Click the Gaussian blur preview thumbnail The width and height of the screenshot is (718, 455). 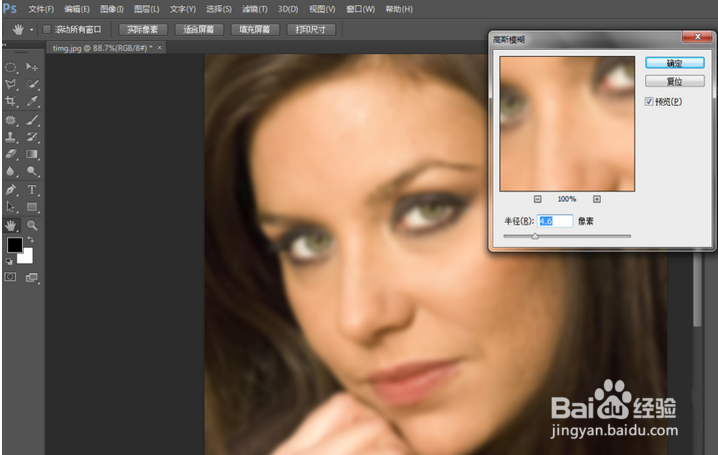pos(567,124)
